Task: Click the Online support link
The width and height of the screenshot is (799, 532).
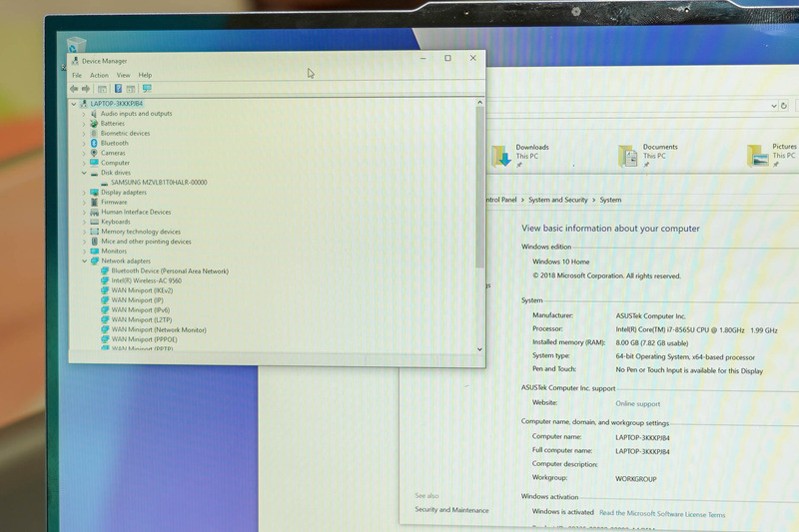Action: pos(637,403)
